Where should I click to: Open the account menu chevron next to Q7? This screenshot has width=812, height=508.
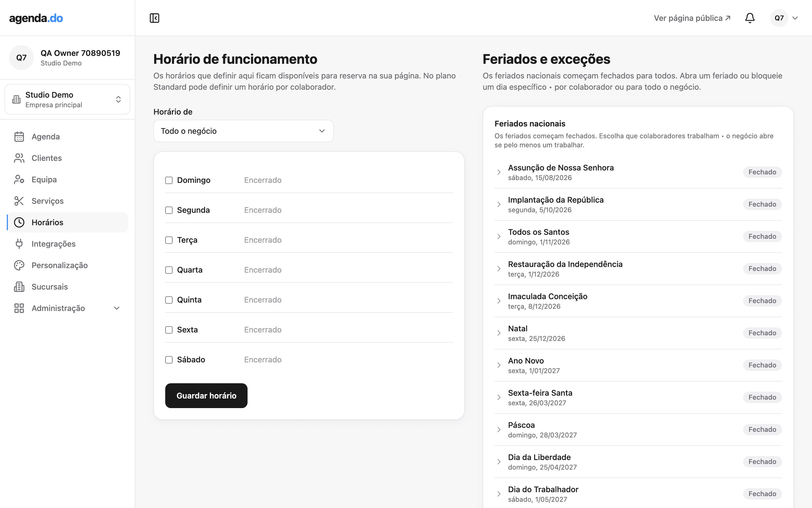(x=795, y=18)
